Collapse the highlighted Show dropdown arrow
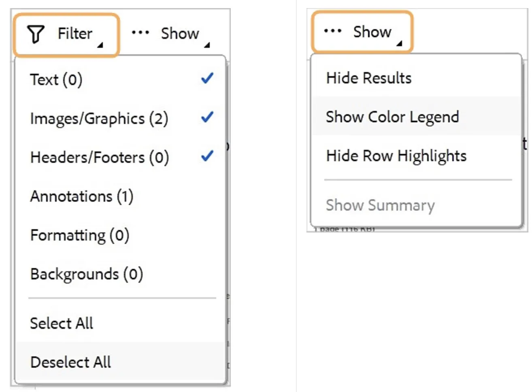The width and height of the screenshot is (532, 392). [x=399, y=43]
